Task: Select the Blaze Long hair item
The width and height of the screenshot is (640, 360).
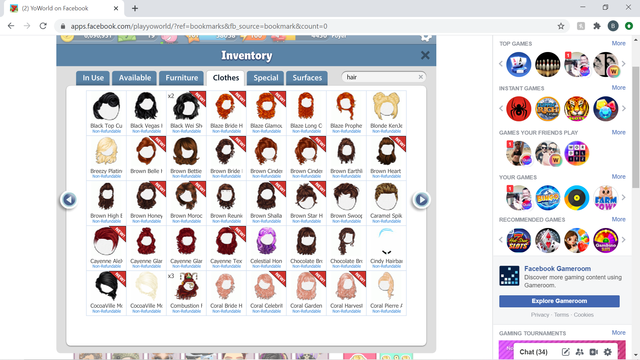Action: click(307, 113)
